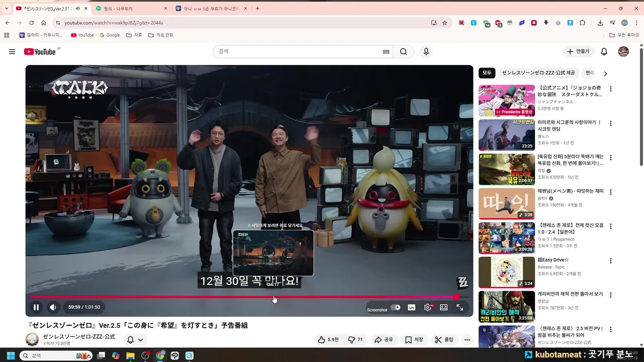The width and height of the screenshot is (644, 362).
Task: Enter fullscreen mode
Action: 460,307
